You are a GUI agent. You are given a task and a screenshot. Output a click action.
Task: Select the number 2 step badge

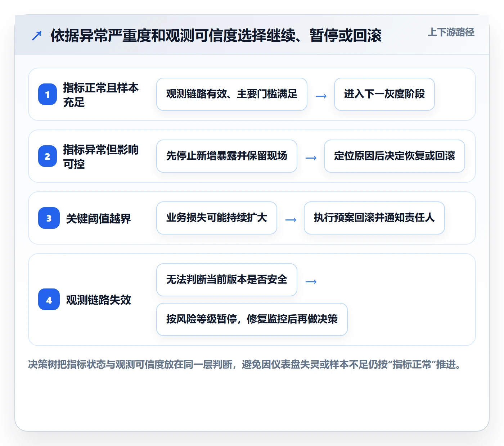pos(48,156)
